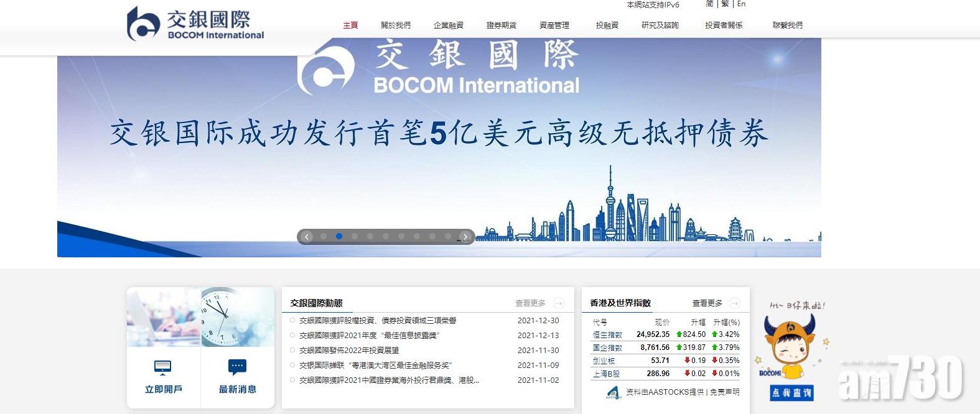Viewport: 980px width, 414px height.
Task: Switch language to English (En)
Action: [741, 4]
